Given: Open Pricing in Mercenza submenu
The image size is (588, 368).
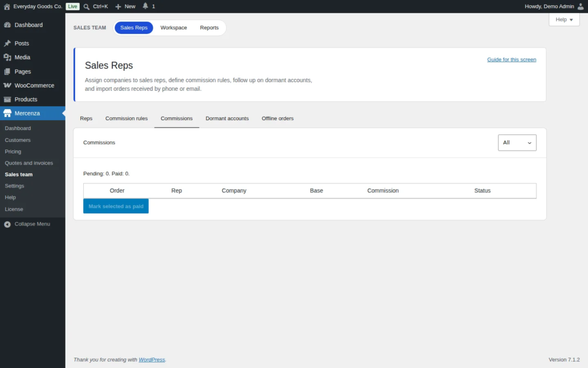Looking at the screenshot, I should point(13,151).
